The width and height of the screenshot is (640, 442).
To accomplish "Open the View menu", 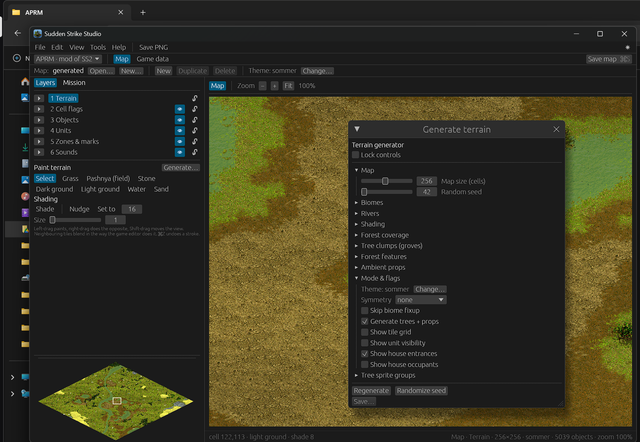I will 76,47.
